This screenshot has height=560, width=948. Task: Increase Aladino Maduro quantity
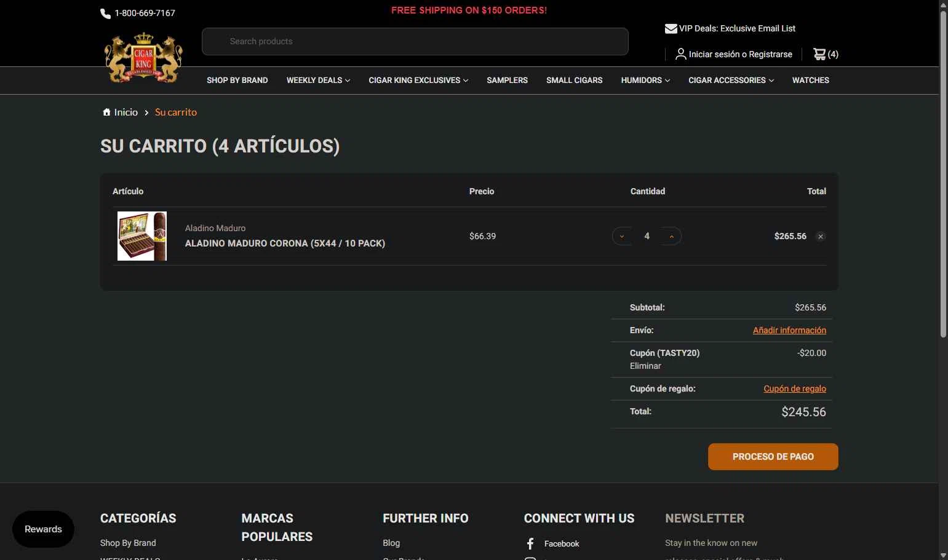point(671,237)
